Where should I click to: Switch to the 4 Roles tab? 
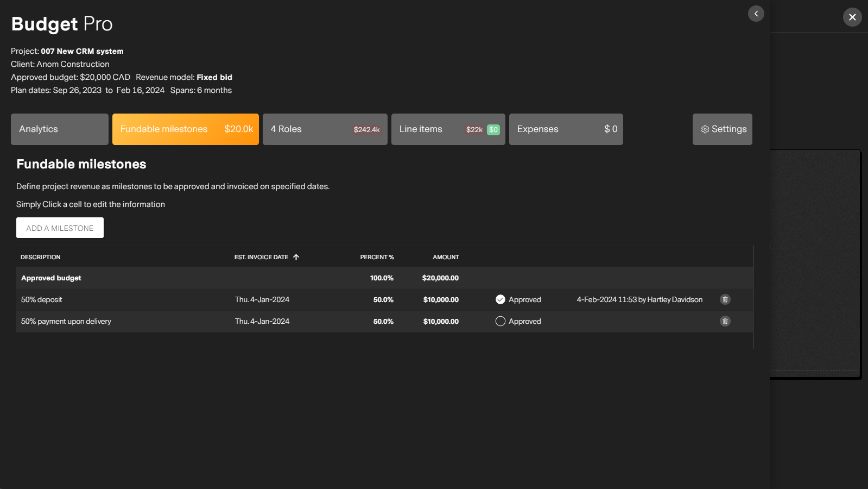coord(325,129)
